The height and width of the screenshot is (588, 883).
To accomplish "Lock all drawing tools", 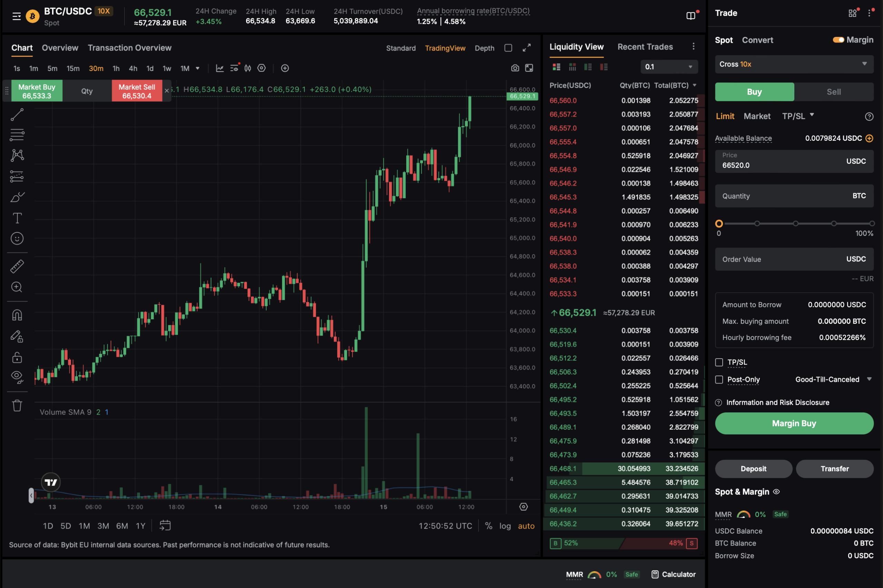I will tap(17, 357).
